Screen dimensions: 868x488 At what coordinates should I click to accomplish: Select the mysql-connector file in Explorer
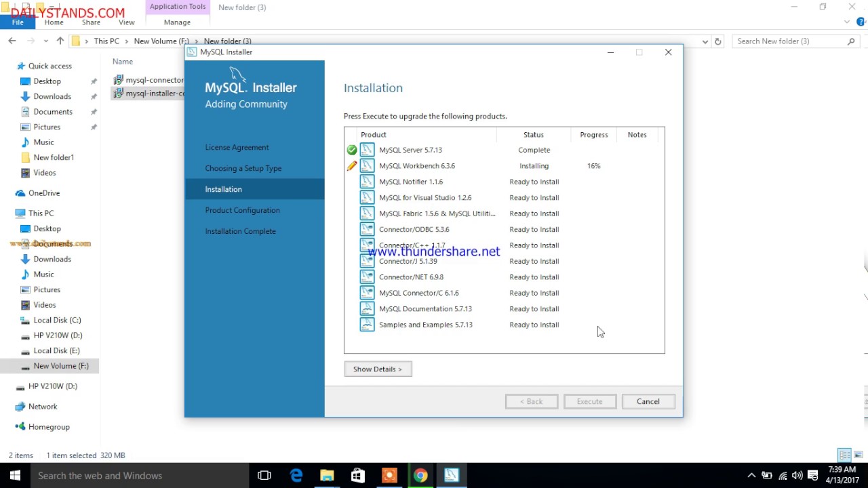click(x=149, y=80)
